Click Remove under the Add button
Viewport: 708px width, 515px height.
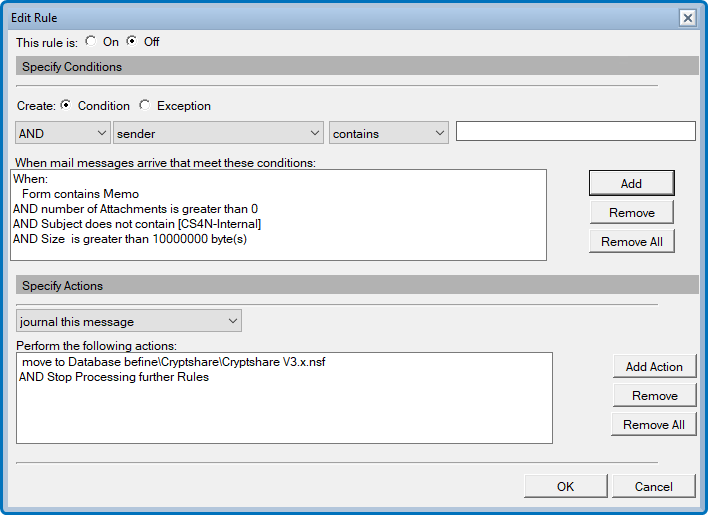[631, 212]
